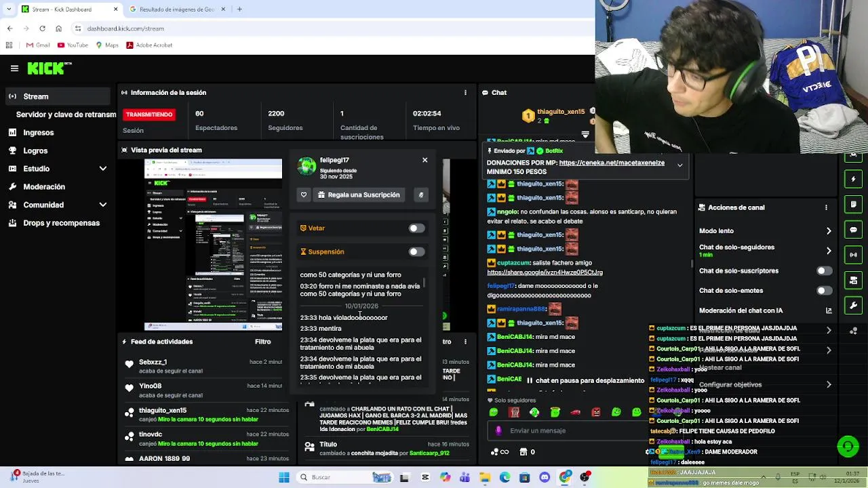Open Acciones de canal options menu
This screenshot has height=488, width=868.
(x=827, y=208)
